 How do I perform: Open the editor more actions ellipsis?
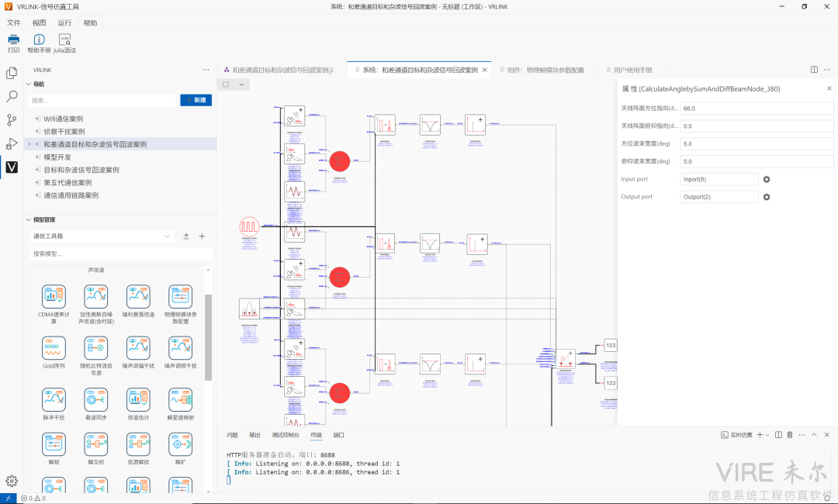click(827, 70)
